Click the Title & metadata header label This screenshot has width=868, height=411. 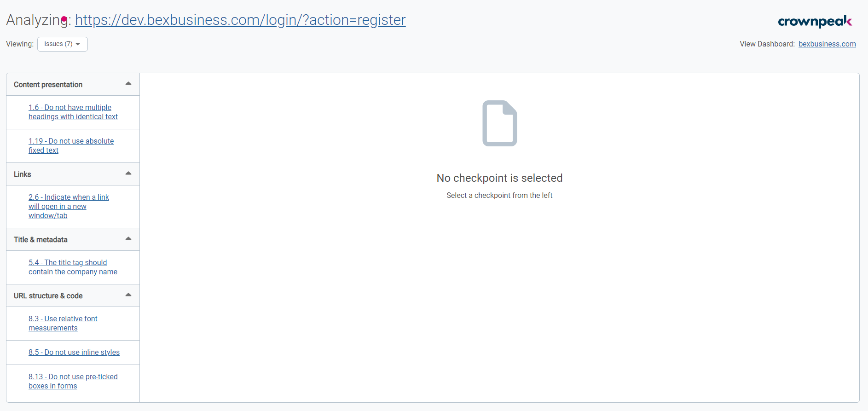pos(41,240)
